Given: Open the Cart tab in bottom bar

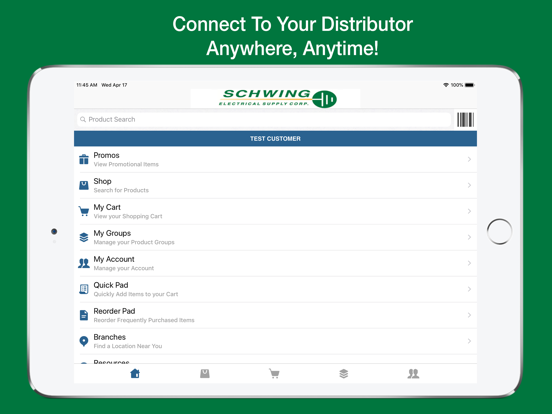Looking at the screenshot, I should [274, 374].
